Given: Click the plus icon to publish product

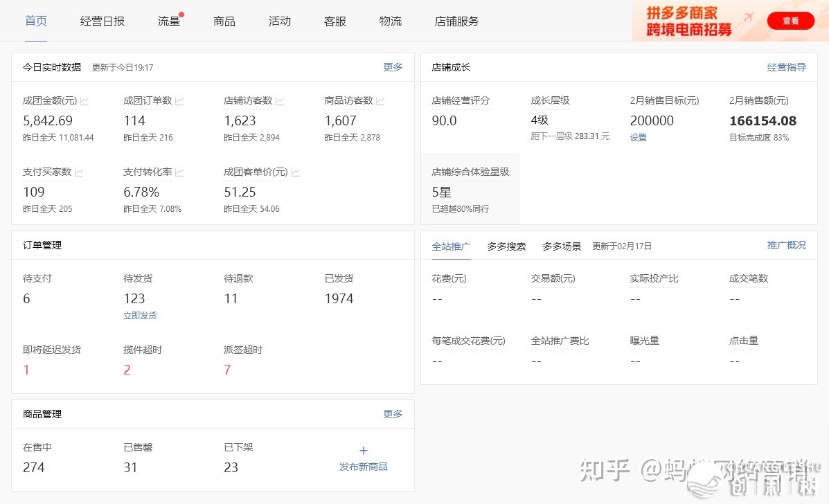Looking at the screenshot, I should [364, 451].
